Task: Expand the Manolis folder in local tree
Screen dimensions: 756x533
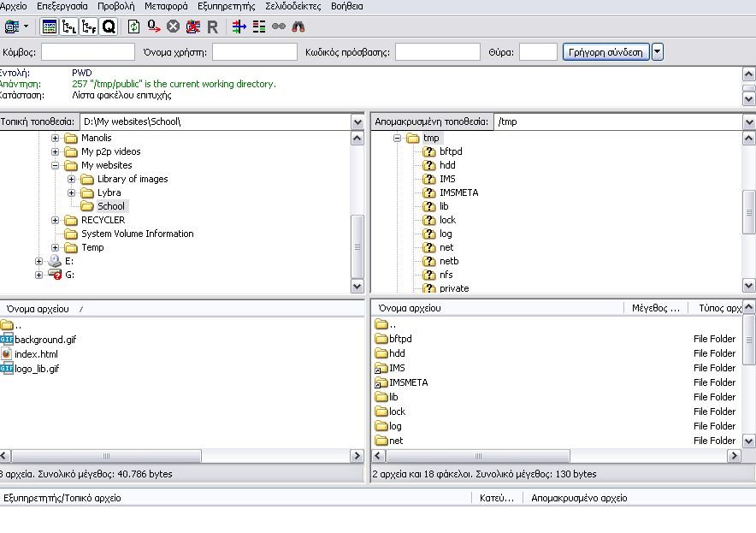Action: tap(55, 138)
